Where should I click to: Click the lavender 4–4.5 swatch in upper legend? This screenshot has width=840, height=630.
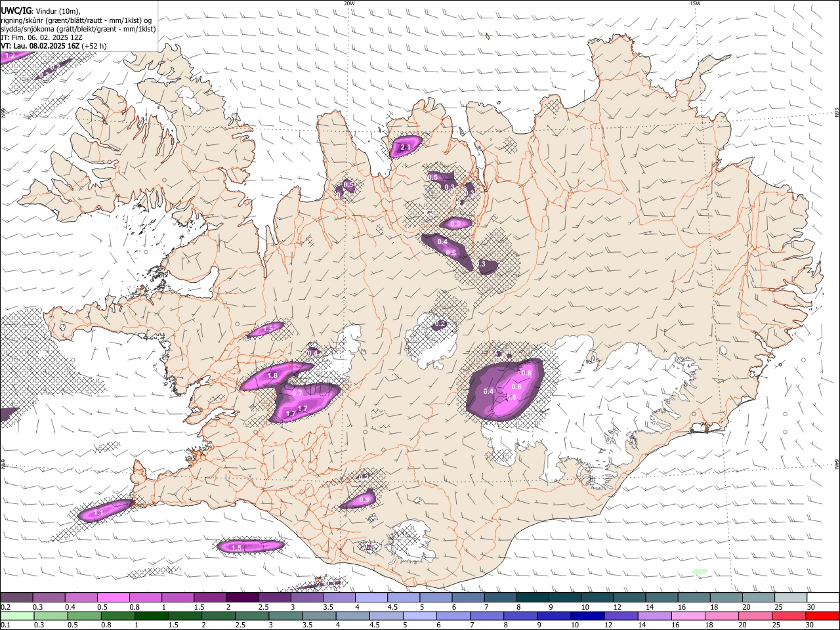click(x=371, y=597)
